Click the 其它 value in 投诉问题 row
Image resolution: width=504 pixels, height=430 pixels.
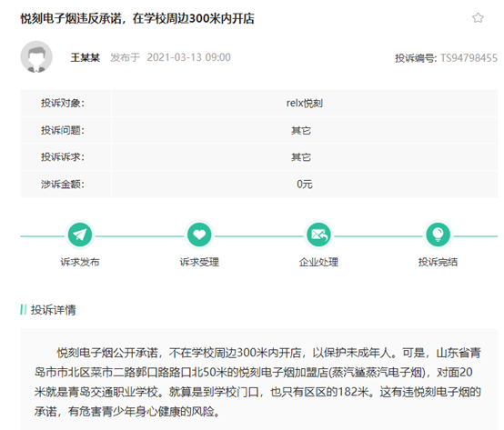[x=301, y=130]
